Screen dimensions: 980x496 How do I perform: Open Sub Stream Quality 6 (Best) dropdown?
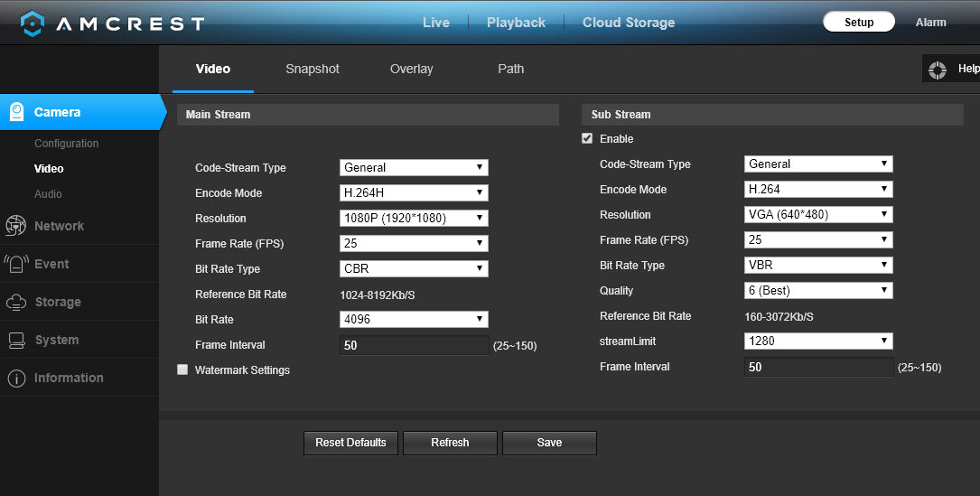[x=818, y=290]
